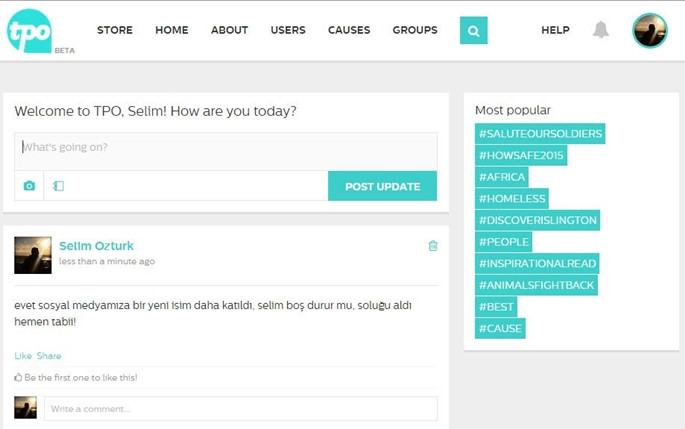This screenshot has height=429, width=685.
Task: Click the attachment icon beside camera
Action: (59, 186)
